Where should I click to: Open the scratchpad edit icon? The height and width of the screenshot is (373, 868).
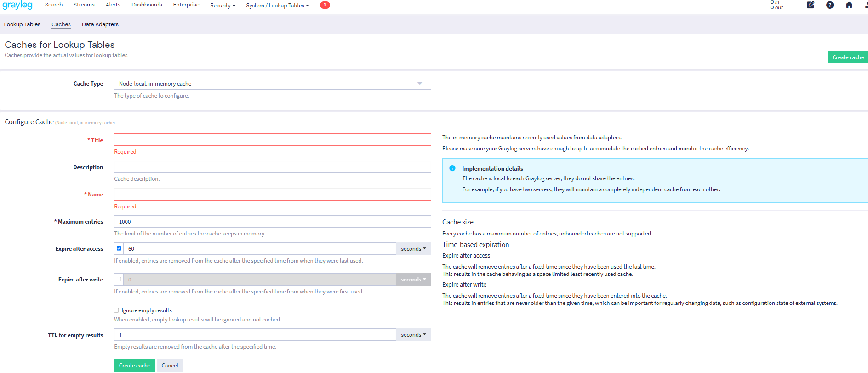[x=811, y=5]
